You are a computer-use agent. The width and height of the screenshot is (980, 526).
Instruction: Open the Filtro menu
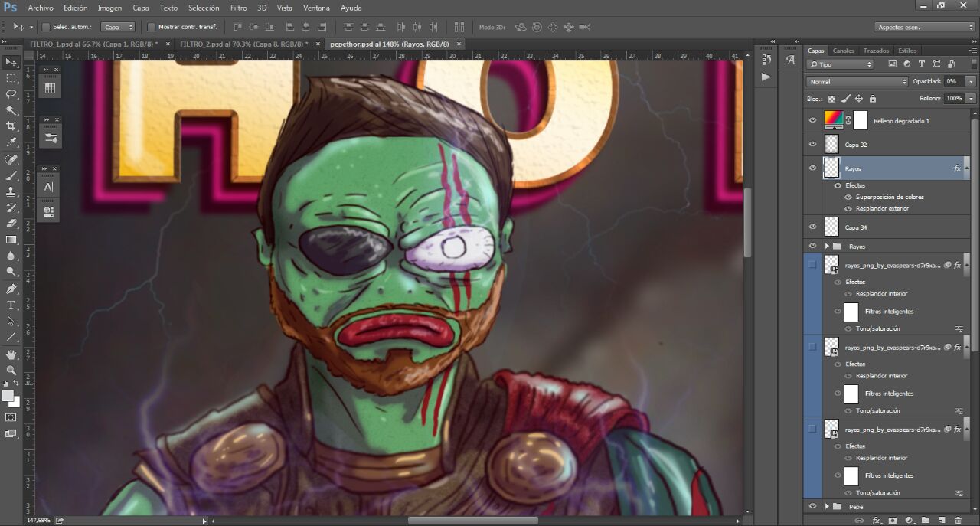(238, 8)
